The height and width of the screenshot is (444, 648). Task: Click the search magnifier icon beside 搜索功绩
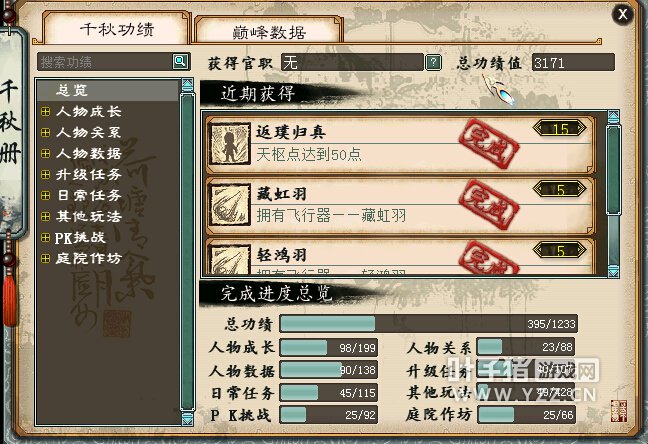(180, 62)
